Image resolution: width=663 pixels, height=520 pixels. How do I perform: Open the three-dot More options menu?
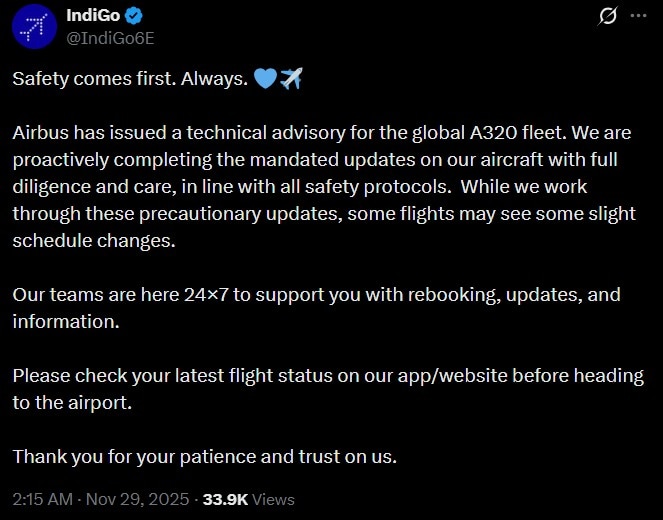pos(636,16)
